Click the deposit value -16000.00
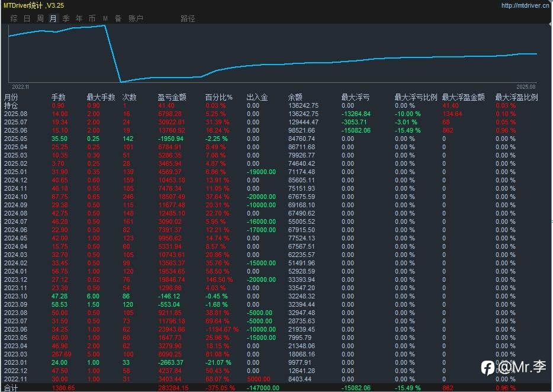This screenshot has width=553, height=392. pyautogui.click(x=261, y=221)
